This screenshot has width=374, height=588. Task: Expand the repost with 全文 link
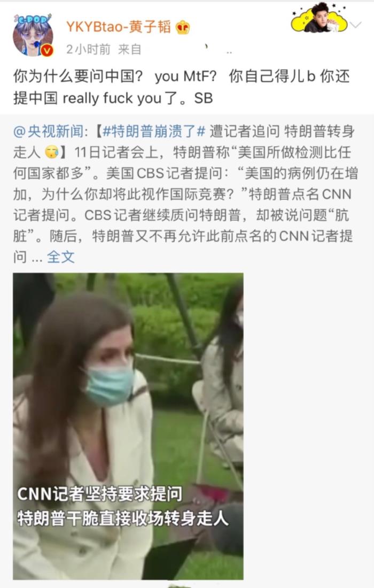tap(60, 257)
